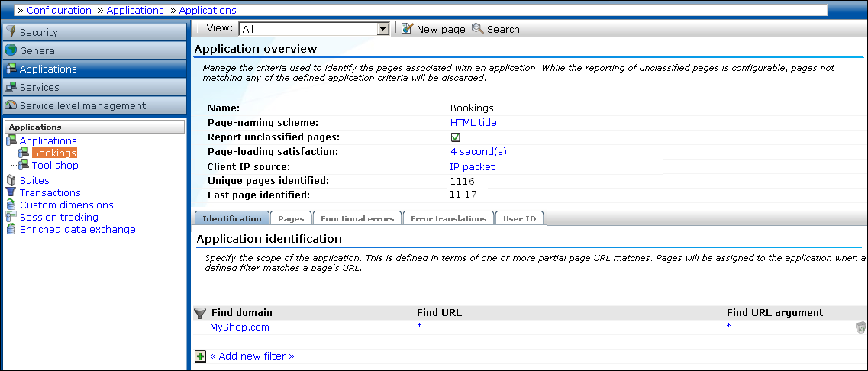The width and height of the screenshot is (868, 371).
Task: Open Transactions in the left panel
Action: pos(50,192)
